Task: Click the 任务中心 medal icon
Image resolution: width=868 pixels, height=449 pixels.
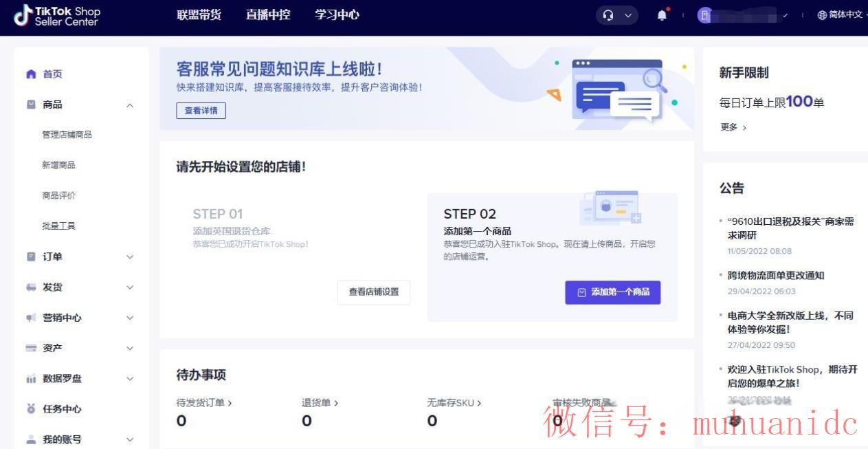Action: pos(31,409)
